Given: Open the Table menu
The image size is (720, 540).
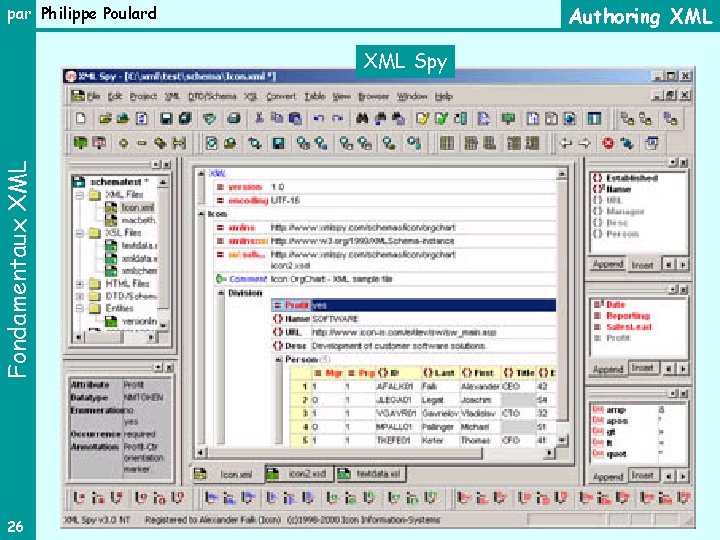Looking at the screenshot, I should [315, 96].
